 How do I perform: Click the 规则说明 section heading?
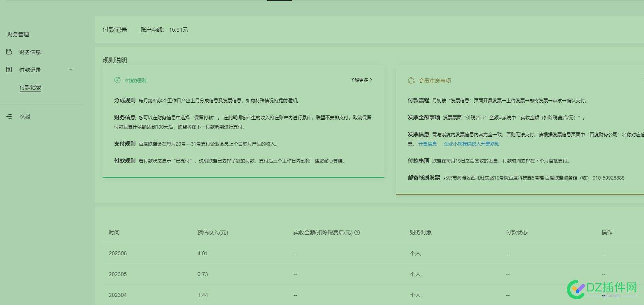(115, 60)
